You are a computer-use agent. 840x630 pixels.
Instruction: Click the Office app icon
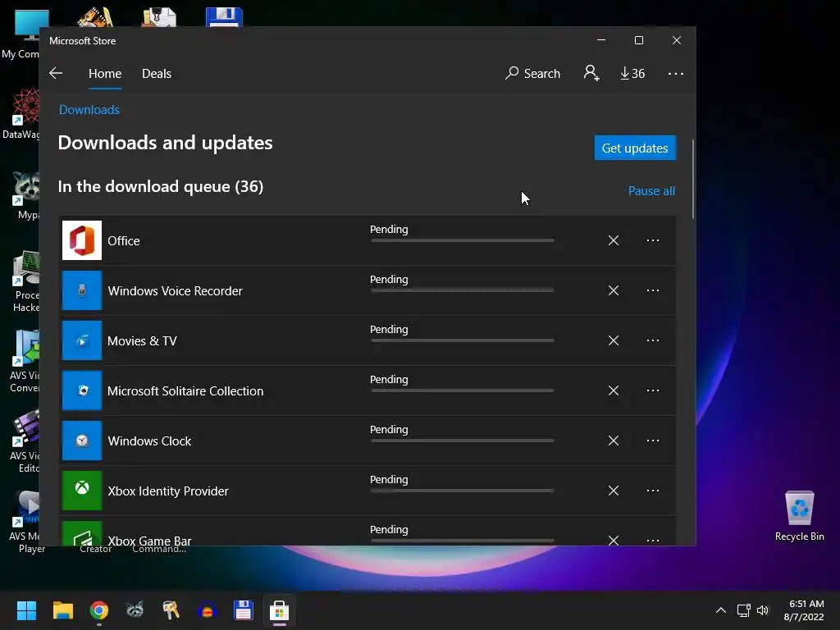coord(82,240)
